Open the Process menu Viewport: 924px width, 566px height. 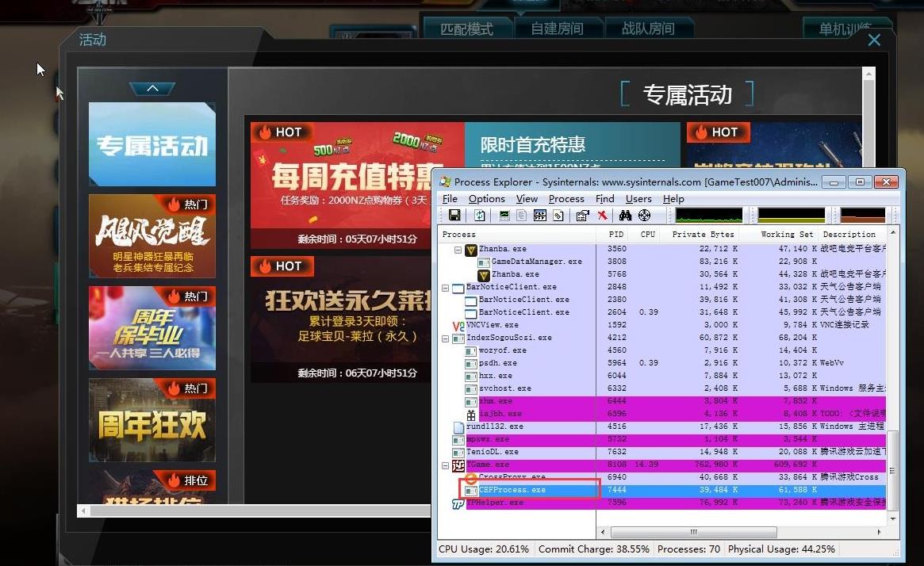click(566, 199)
